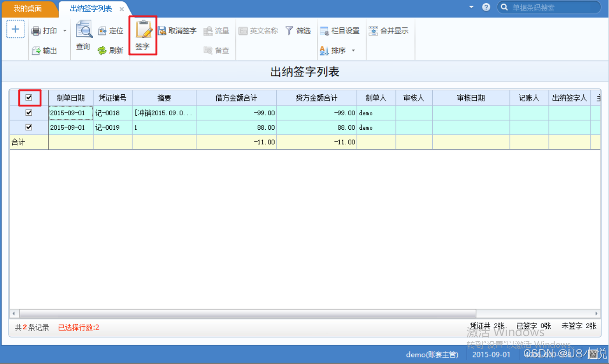609x364 pixels.
Task: Click the 未签字 2张 status text
Action: [x=579, y=326]
